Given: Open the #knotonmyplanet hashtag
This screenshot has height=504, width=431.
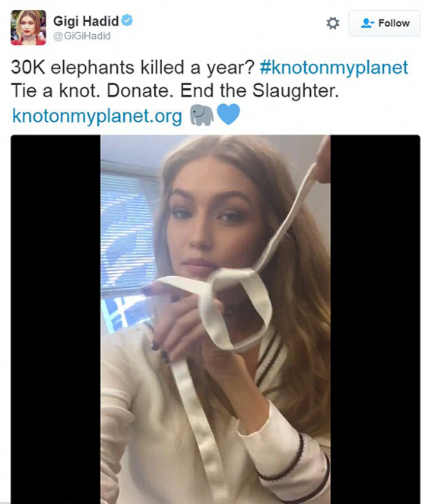Looking at the screenshot, I should click(x=334, y=68).
